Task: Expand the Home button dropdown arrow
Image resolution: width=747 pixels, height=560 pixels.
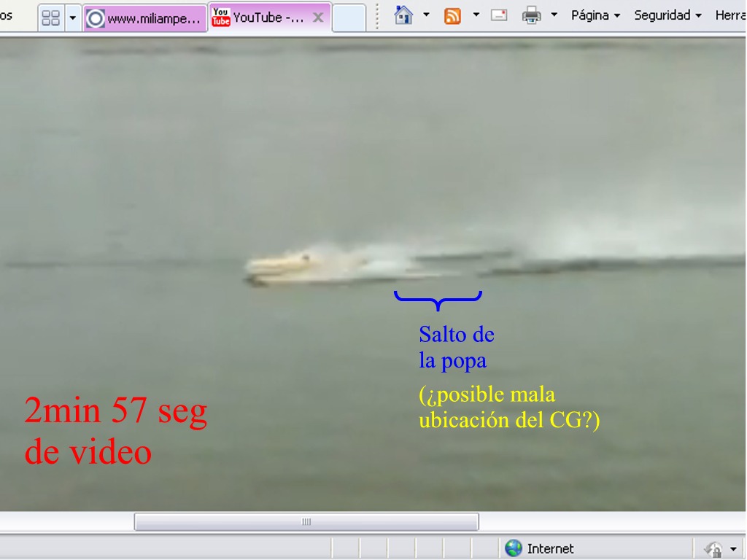Action: tap(426, 15)
